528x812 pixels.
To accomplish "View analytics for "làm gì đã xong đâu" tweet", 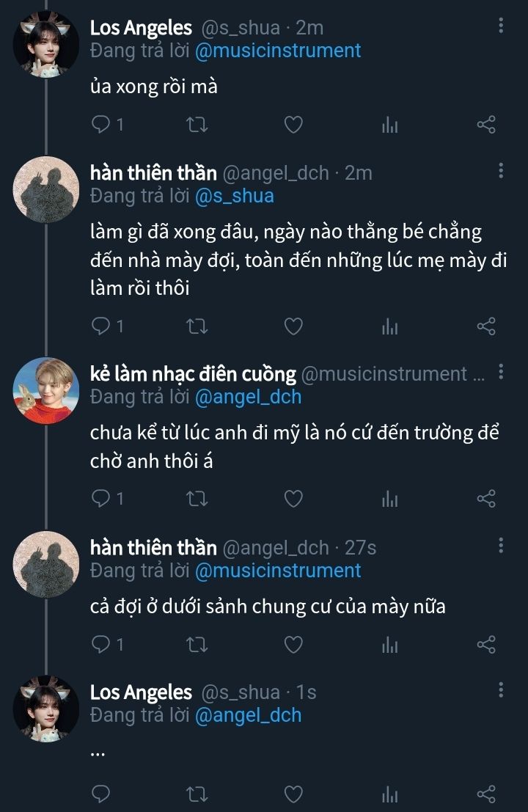I will (389, 326).
